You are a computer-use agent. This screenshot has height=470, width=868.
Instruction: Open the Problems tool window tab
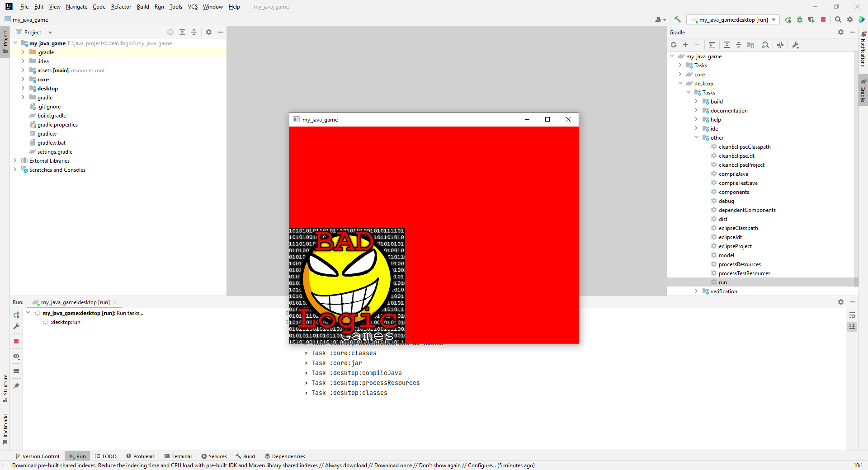point(140,456)
